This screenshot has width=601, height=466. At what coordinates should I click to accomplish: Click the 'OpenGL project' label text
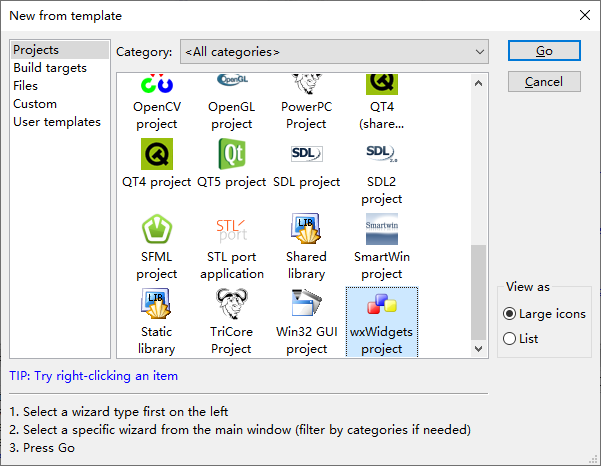click(232, 115)
